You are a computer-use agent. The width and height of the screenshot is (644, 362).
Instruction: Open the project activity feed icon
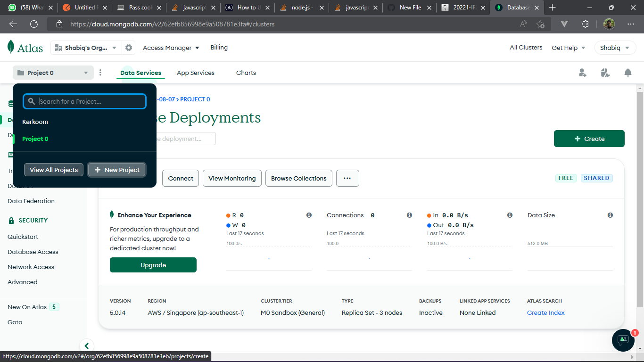(x=605, y=73)
